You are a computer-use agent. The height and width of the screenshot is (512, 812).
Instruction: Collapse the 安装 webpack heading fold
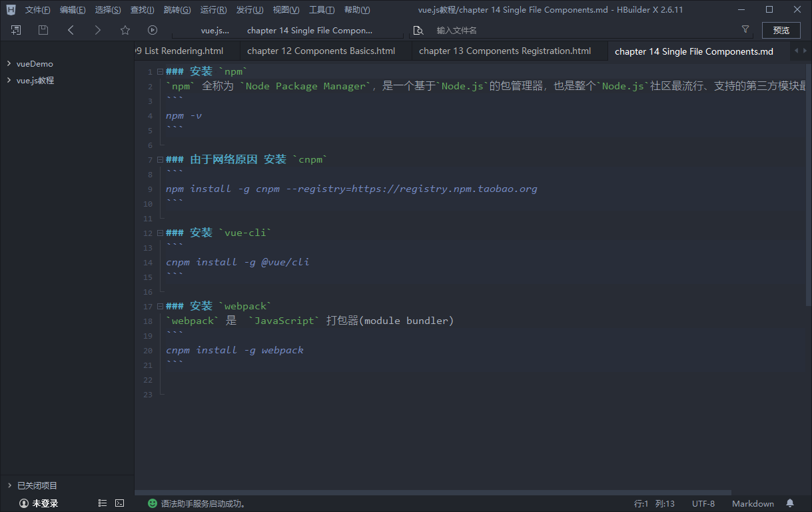159,306
